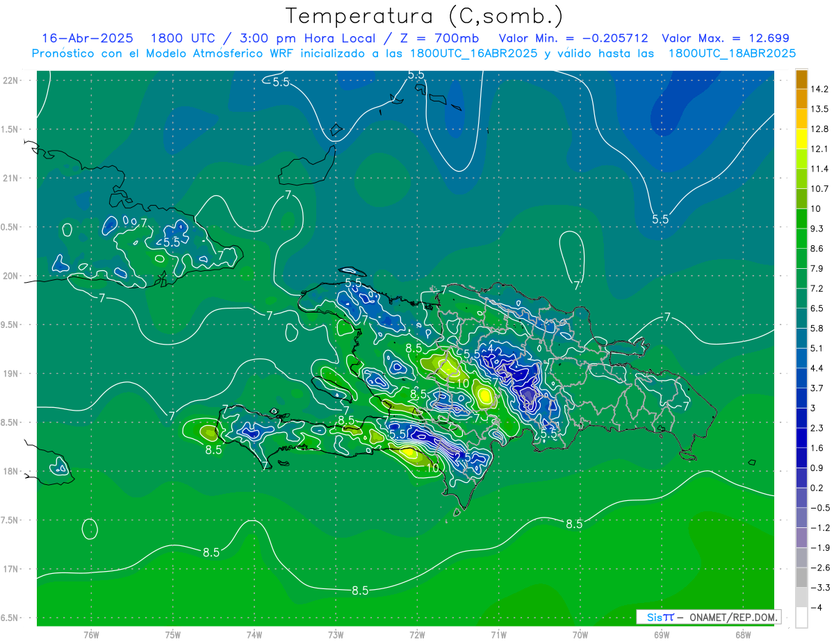The image size is (834, 644).
Task: Click the longitude axis label '73W'
Action: [x=336, y=635]
